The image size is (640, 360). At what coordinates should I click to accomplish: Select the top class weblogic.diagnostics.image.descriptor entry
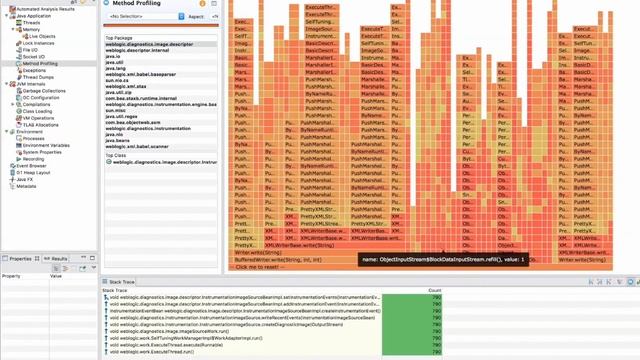[x=161, y=162]
